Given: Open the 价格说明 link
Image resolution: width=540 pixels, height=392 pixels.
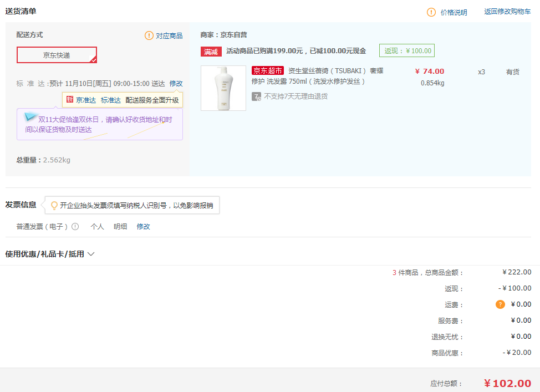Looking at the screenshot, I should (x=454, y=12).
